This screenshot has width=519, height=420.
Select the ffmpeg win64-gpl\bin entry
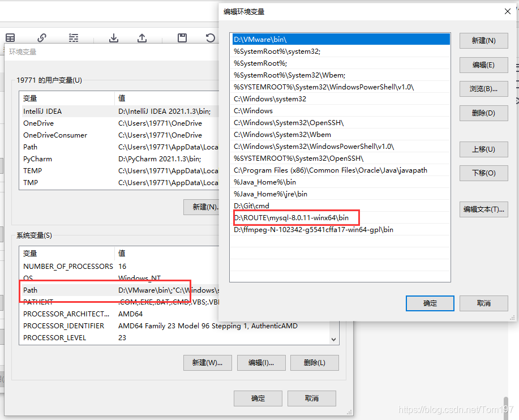coord(341,230)
